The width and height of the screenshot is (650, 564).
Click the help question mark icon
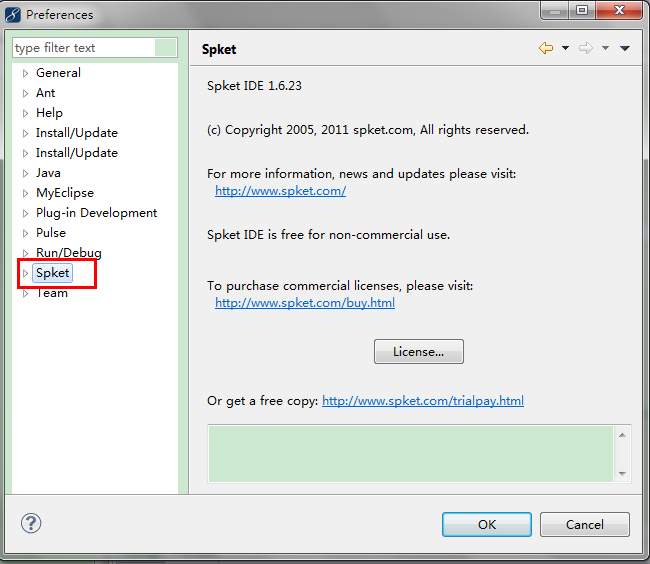(x=31, y=523)
